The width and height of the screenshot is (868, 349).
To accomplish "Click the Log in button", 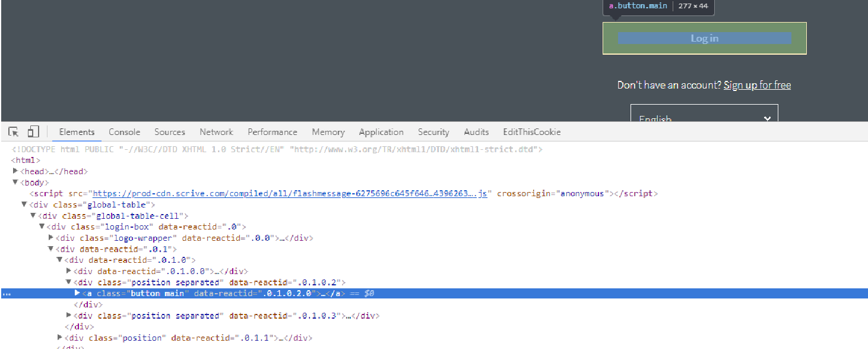I will (x=705, y=38).
